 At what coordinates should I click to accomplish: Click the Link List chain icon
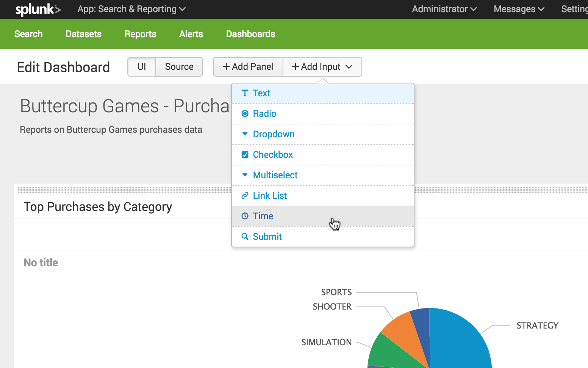245,196
